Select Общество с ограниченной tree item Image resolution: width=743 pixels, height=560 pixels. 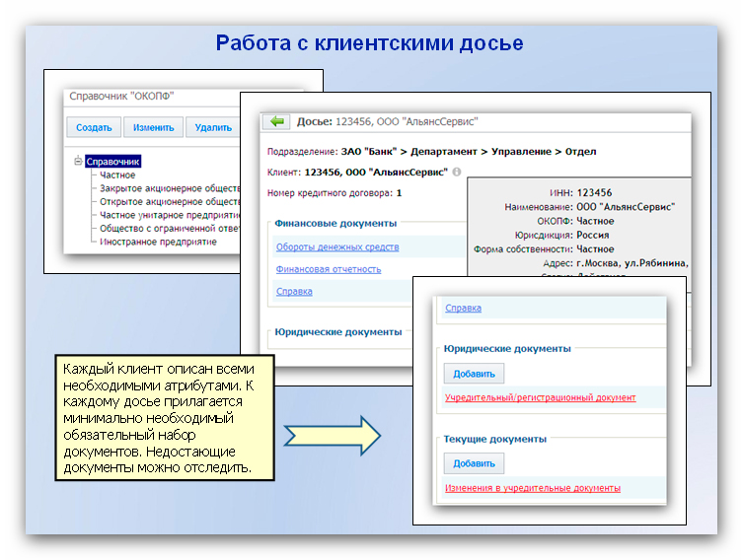click(x=170, y=228)
